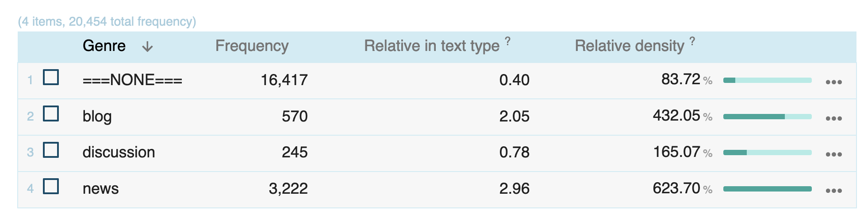Open three-dot menu for news row

click(x=833, y=191)
